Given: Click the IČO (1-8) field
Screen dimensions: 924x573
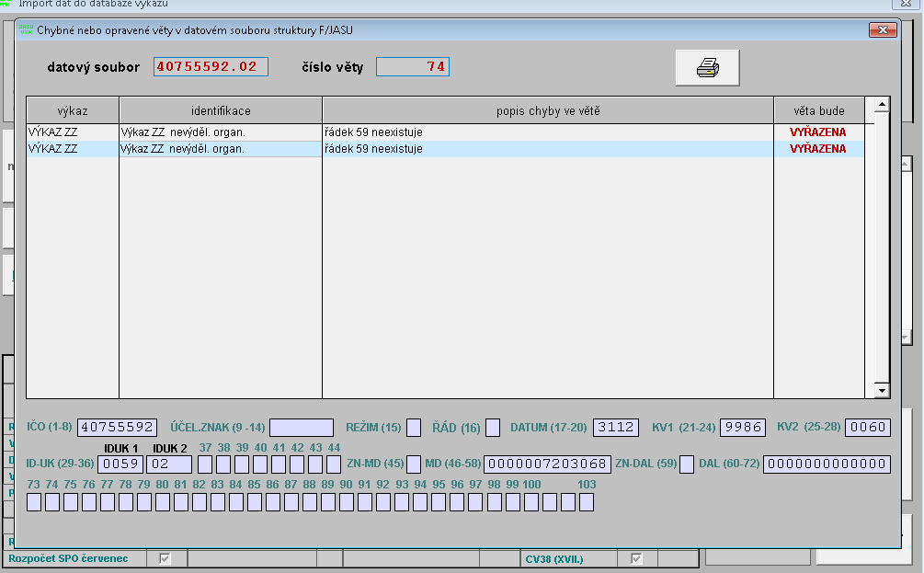Looking at the screenshot, I should pyautogui.click(x=118, y=428).
